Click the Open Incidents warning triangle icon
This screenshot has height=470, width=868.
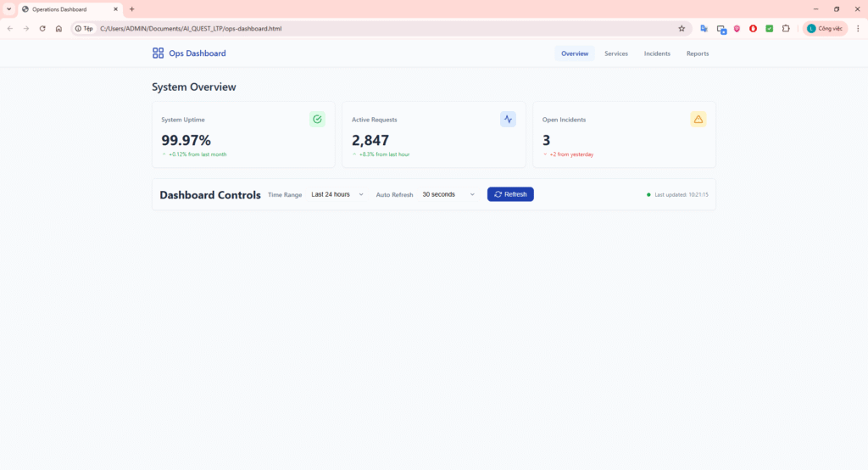click(x=698, y=120)
